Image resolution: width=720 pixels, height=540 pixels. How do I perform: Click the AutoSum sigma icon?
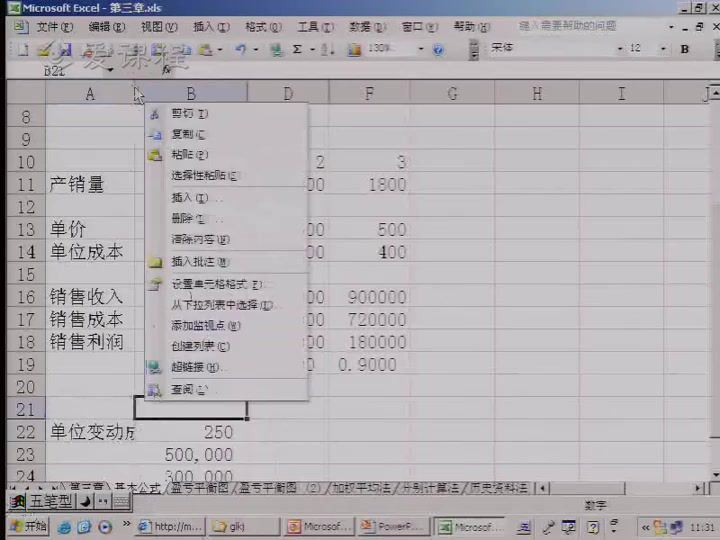click(x=297, y=49)
